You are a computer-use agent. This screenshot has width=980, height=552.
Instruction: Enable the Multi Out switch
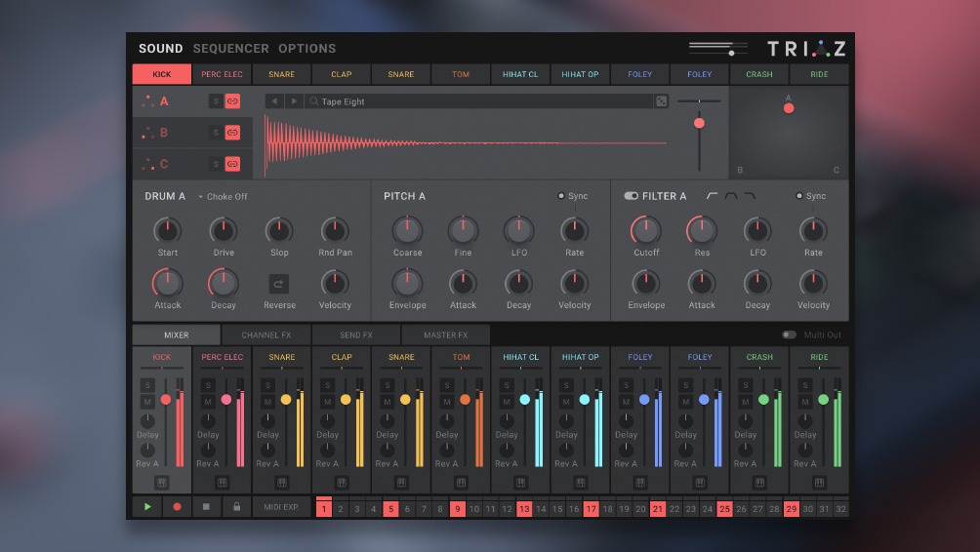pyautogui.click(x=789, y=335)
